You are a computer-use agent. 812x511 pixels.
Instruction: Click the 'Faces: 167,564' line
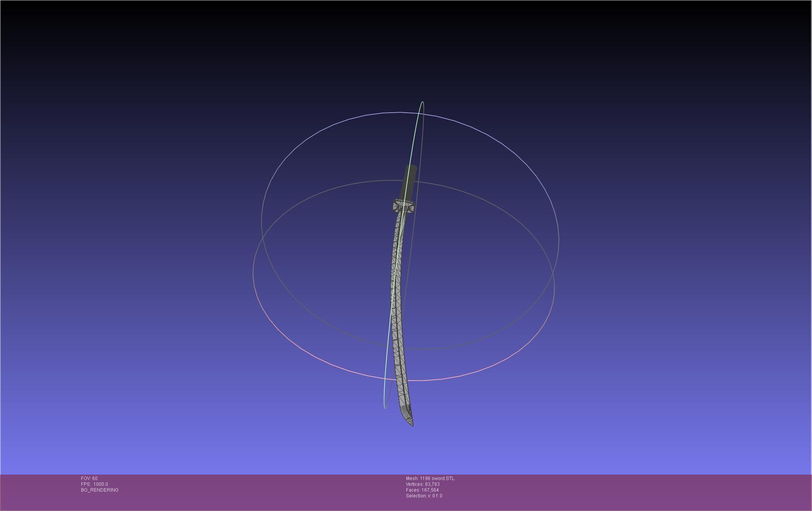point(422,490)
